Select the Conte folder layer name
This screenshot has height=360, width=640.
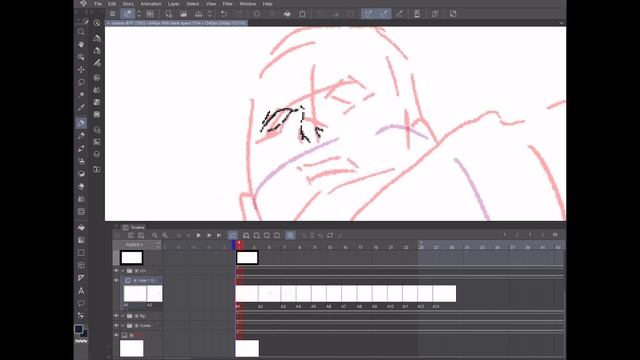coord(145,326)
